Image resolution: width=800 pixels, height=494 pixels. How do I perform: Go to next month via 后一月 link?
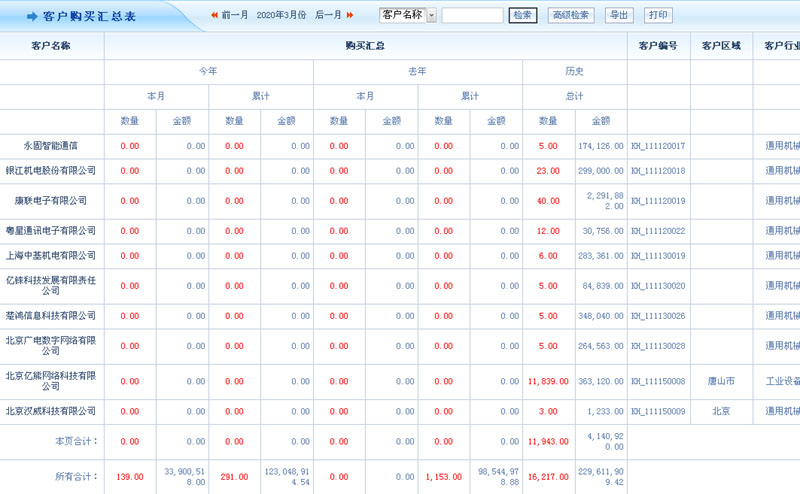click(328, 16)
